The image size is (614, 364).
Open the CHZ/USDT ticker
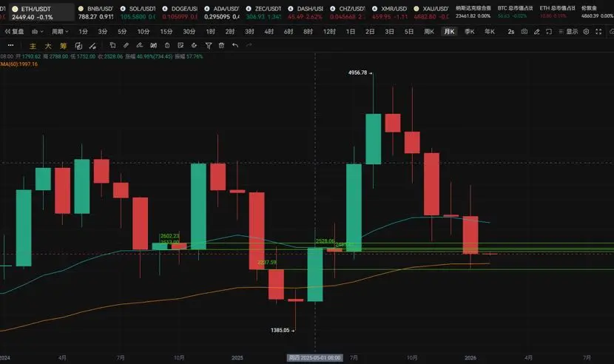(x=348, y=13)
